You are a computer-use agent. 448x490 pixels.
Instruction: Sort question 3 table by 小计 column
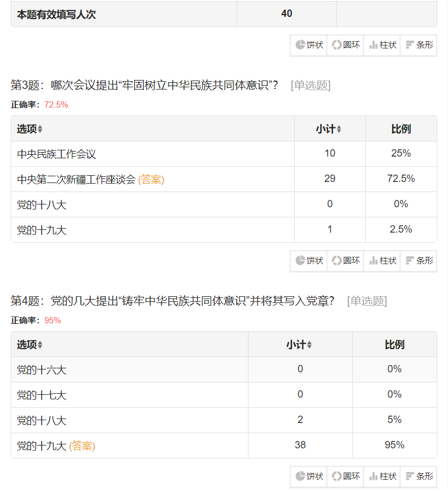pyautogui.click(x=329, y=129)
